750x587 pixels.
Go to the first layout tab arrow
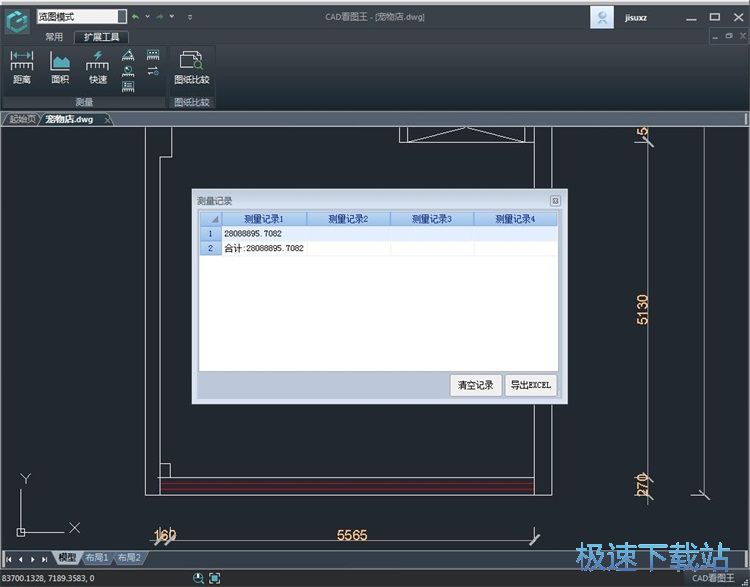(x=9, y=559)
